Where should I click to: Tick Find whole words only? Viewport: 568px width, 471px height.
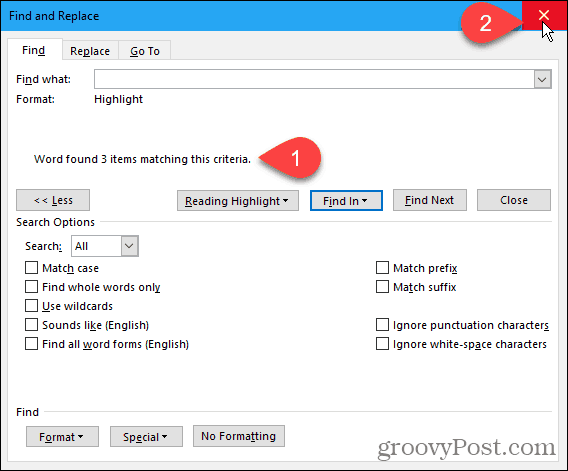pyautogui.click(x=32, y=287)
